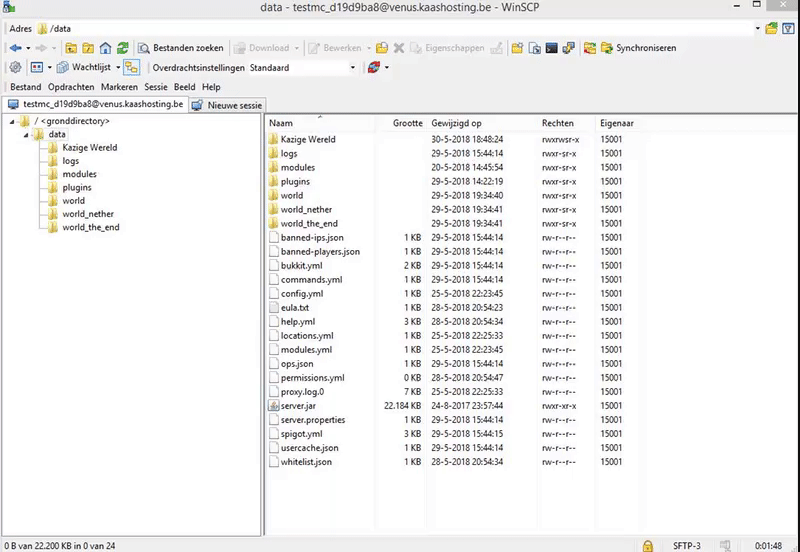Select server.jar in the file list

click(x=299, y=406)
